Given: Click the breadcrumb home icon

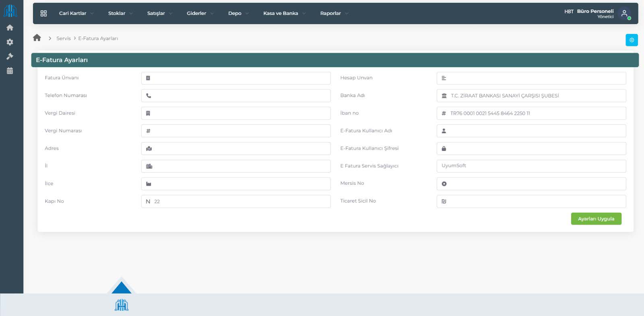Looking at the screenshot, I should 37,38.
